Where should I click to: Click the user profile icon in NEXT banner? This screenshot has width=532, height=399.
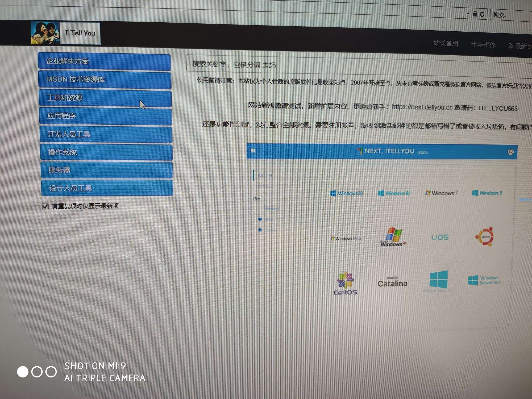510,152
